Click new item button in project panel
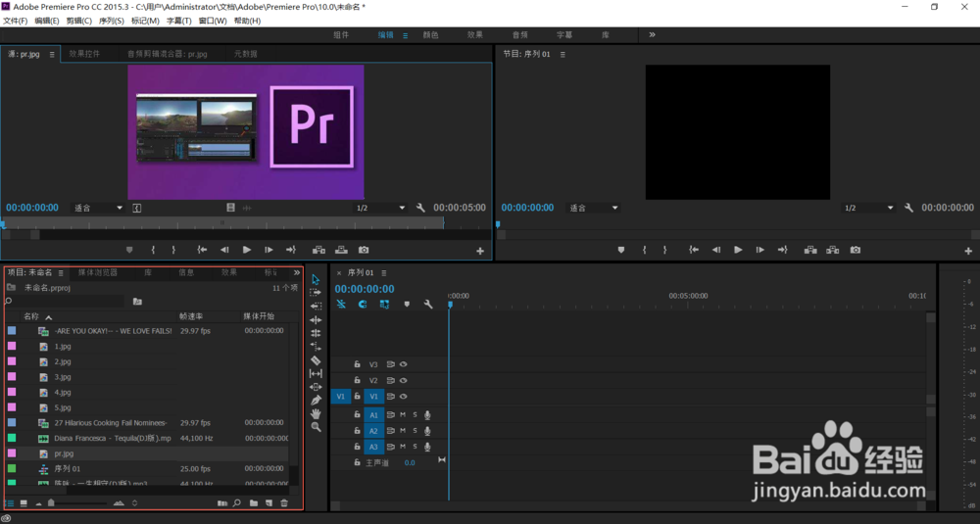The width and height of the screenshot is (980, 524). (x=269, y=503)
